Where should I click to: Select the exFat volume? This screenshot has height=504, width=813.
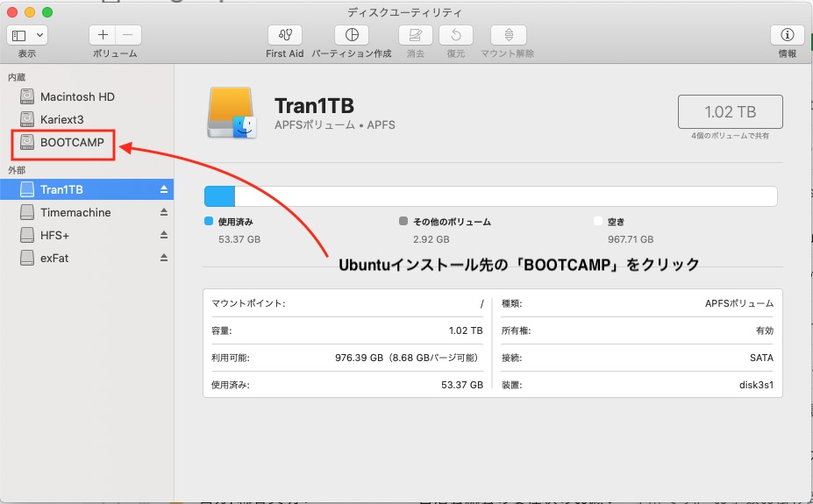tap(87, 258)
